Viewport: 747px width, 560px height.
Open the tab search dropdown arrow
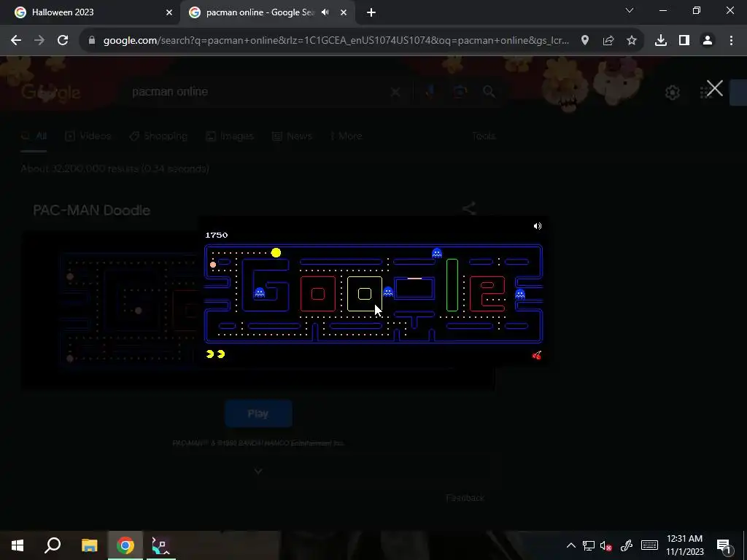coord(630,10)
